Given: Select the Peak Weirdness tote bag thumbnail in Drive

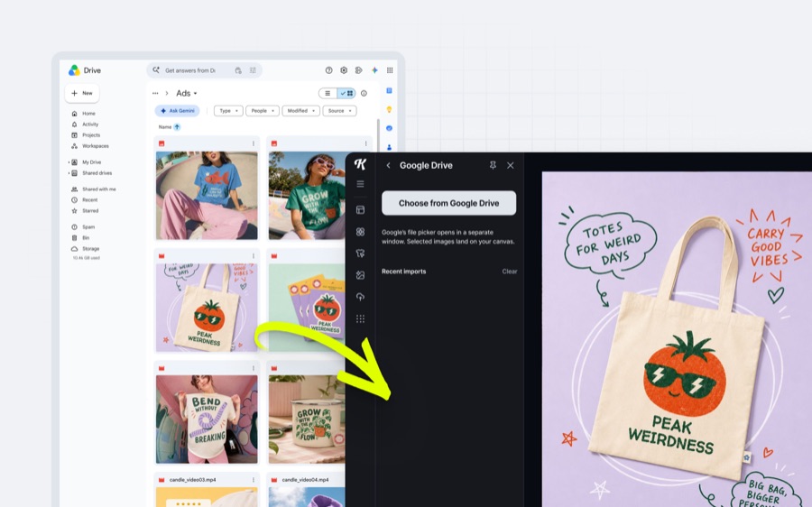Looking at the screenshot, I should tap(207, 308).
